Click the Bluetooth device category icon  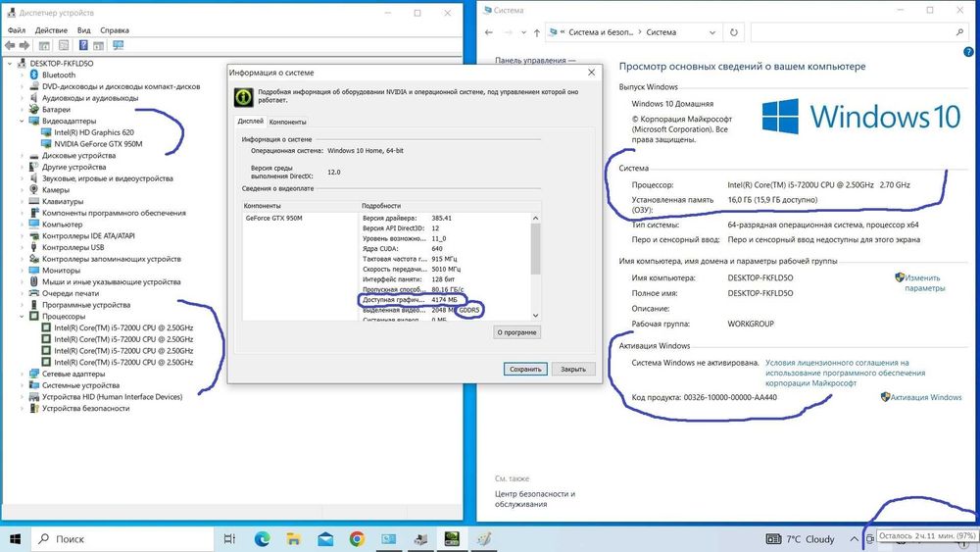[34, 75]
